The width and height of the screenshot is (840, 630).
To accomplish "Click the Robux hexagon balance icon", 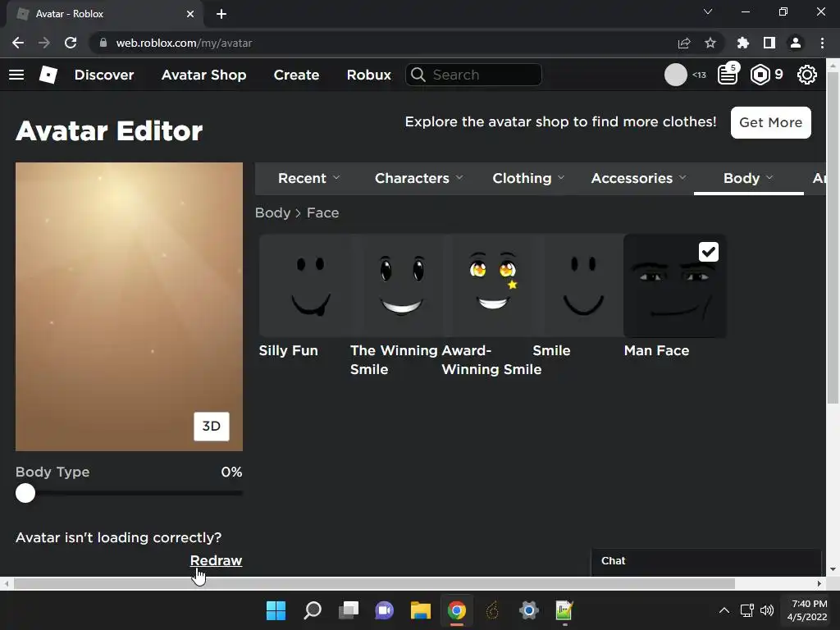I will 760,75.
